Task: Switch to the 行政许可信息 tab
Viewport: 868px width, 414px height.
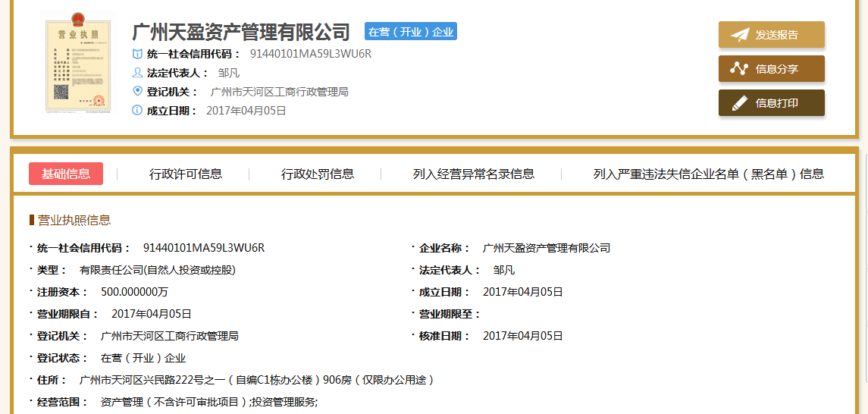Action: [x=186, y=174]
